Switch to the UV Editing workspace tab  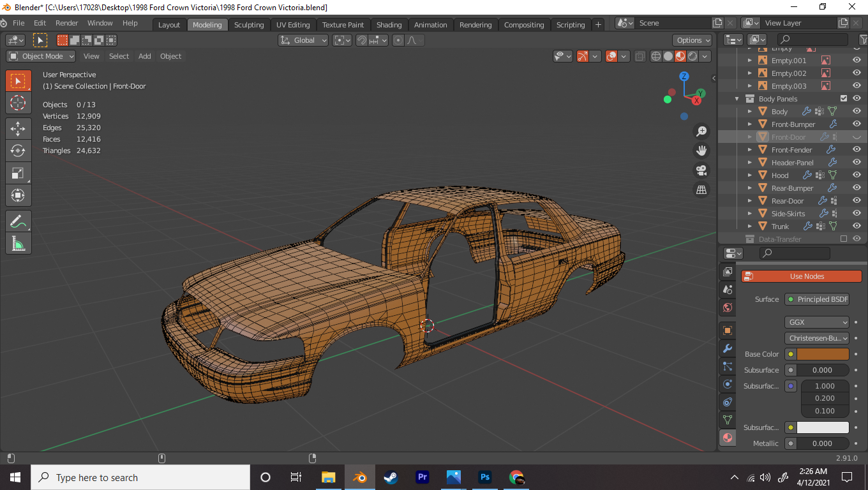pos(293,25)
